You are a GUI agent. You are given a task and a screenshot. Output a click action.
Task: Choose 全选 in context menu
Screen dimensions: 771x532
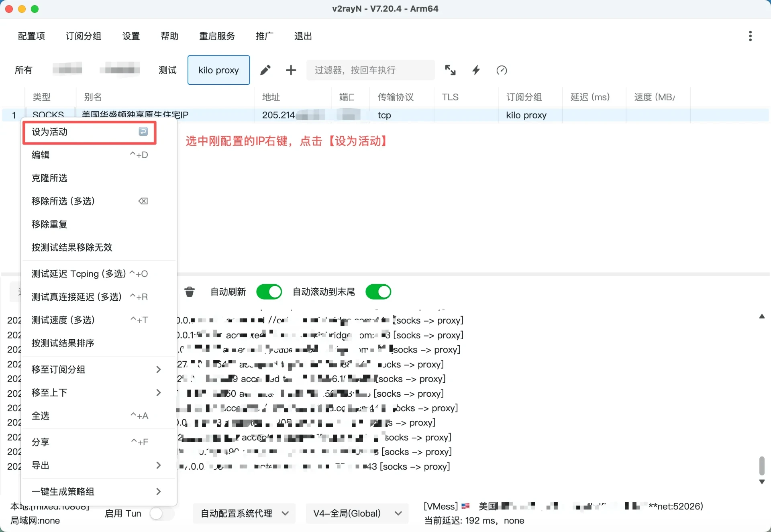[x=99, y=416]
